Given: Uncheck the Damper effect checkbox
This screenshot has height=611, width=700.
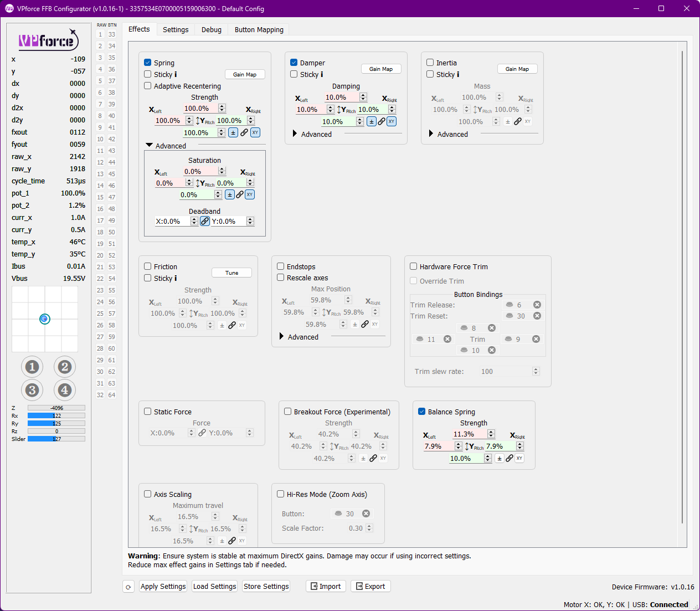Looking at the screenshot, I should 294,63.
